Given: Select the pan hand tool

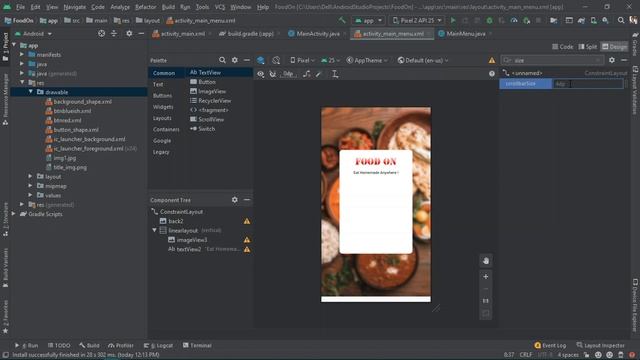Looking at the screenshot, I should [x=486, y=261].
